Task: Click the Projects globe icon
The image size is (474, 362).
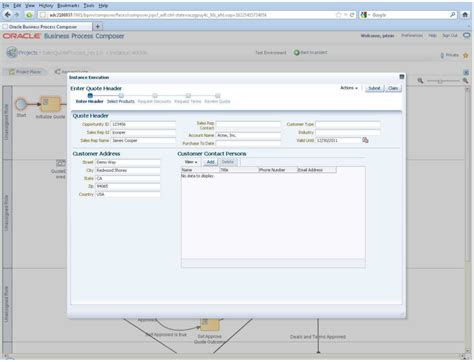Action: pyautogui.click(x=12, y=52)
